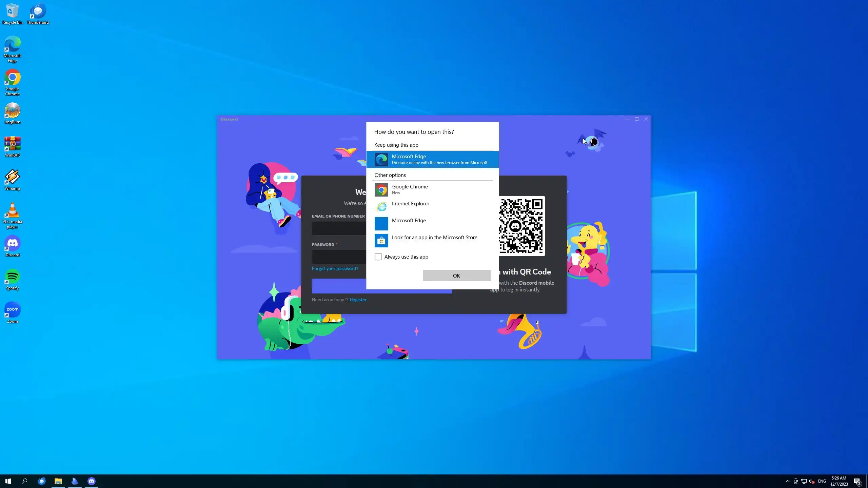Open Winamp desktop shortcut

coord(13,180)
